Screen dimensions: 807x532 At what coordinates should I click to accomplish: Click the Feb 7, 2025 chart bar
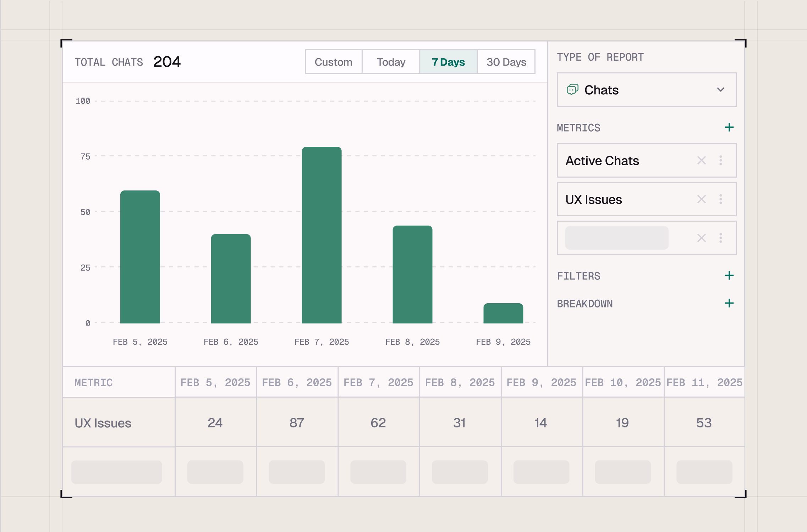[322, 235]
